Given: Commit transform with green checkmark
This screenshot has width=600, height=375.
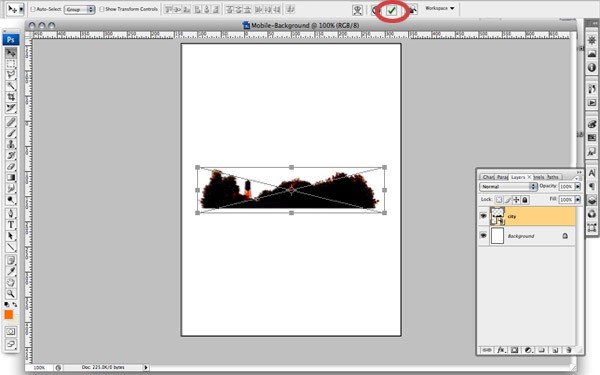Looking at the screenshot, I should [x=391, y=11].
